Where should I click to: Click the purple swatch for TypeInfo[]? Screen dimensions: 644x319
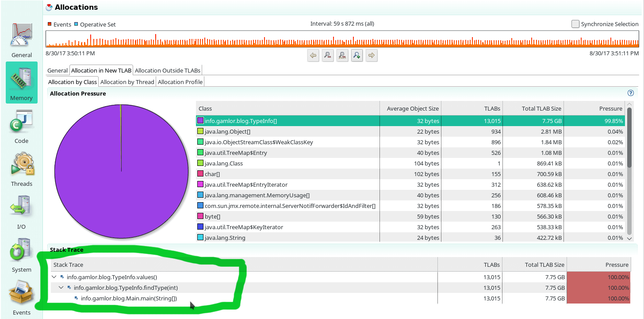[x=200, y=121]
